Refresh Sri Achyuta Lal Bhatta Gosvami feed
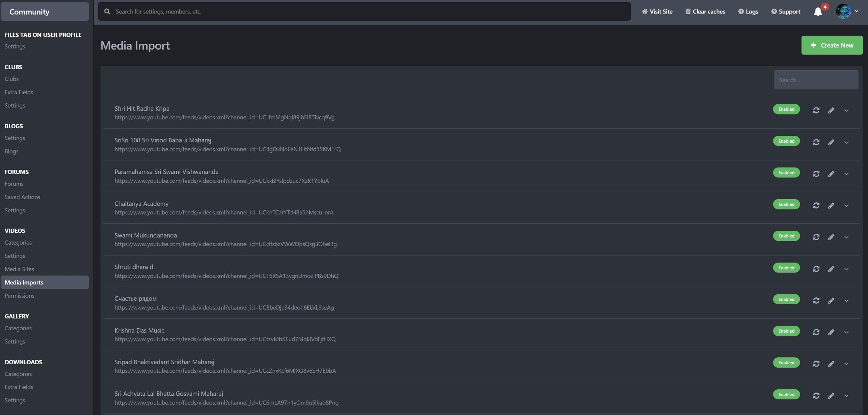This screenshot has width=868, height=415. [816, 396]
